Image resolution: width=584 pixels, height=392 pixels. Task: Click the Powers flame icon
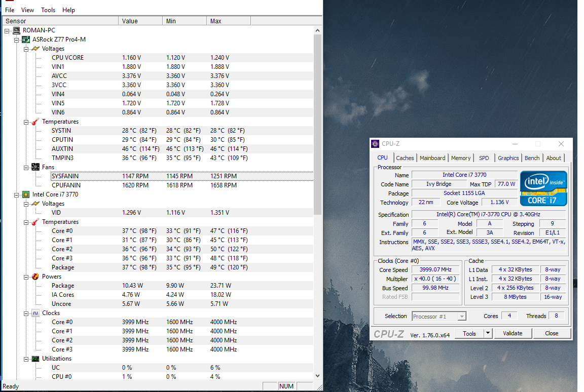(35, 277)
